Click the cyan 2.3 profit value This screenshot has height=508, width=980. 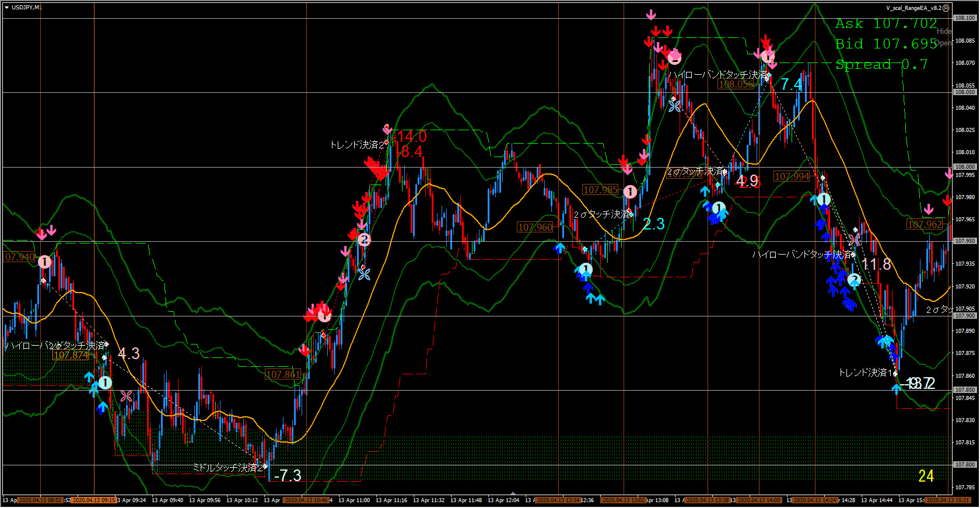pyautogui.click(x=653, y=224)
